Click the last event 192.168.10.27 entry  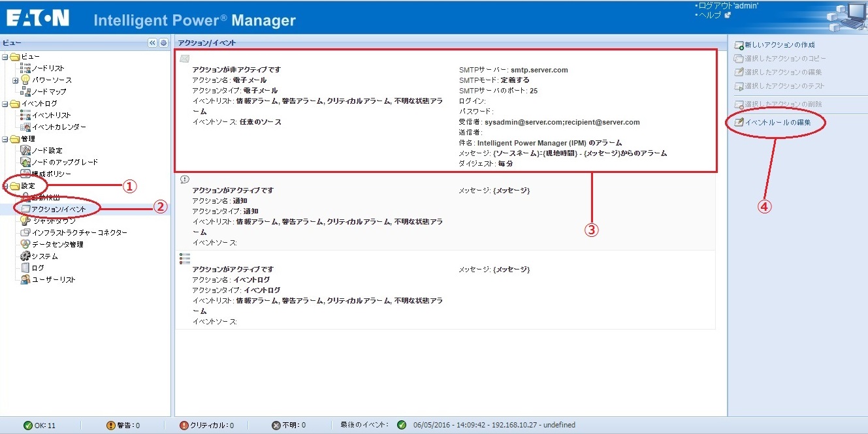494,426
